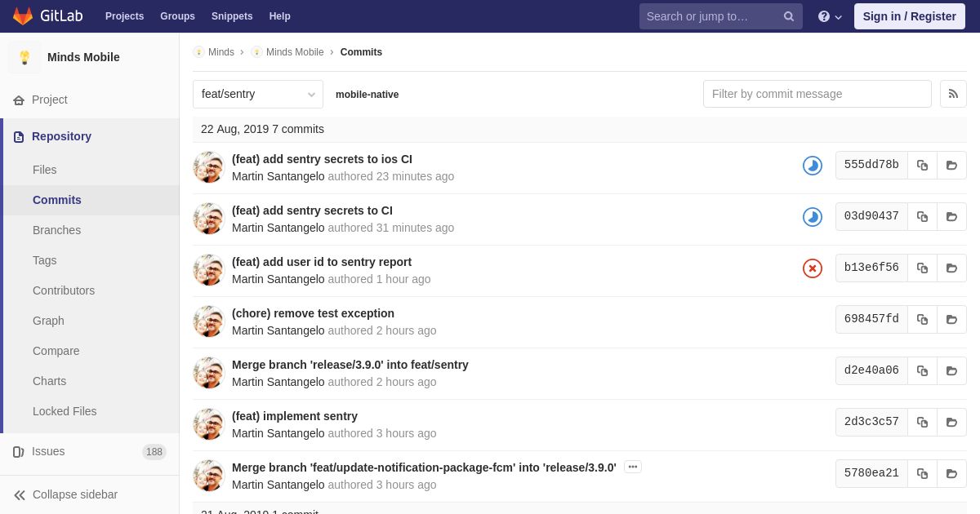Image resolution: width=980 pixels, height=514 pixels.
Task: Open commit '(feat) add sentry secrets to CI'
Action: point(312,210)
